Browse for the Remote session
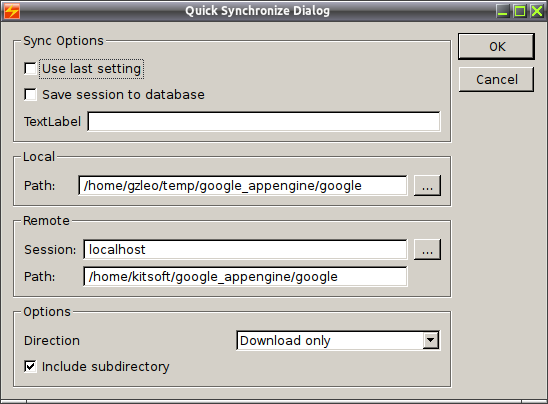Viewport: 548px width, 404px height. (427, 250)
